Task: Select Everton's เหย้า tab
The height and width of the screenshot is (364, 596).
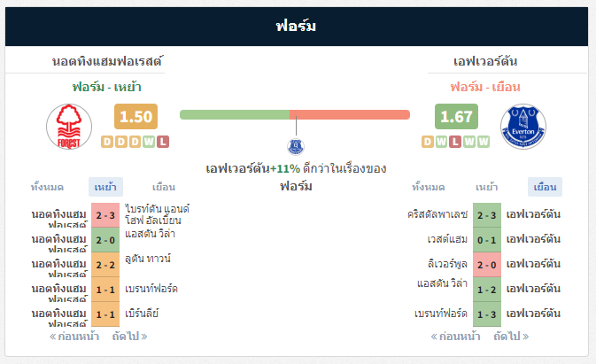Action: (x=486, y=187)
